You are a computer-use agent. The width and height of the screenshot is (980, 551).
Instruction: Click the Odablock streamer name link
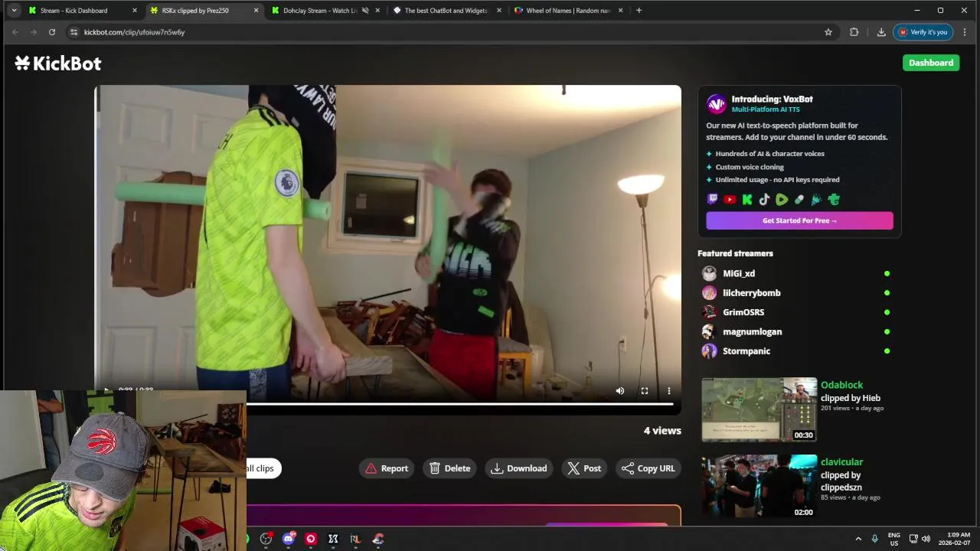click(841, 385)
